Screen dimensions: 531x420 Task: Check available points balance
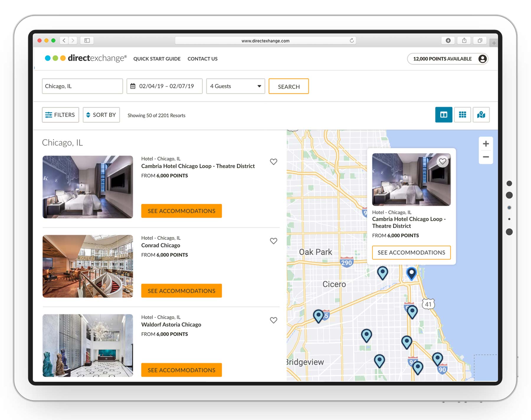[x=442, y=59]
